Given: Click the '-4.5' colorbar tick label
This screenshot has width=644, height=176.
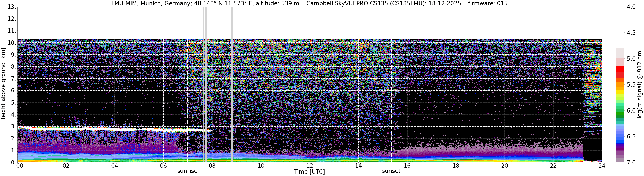Looking at the screenshot, I should coord(630,33).
